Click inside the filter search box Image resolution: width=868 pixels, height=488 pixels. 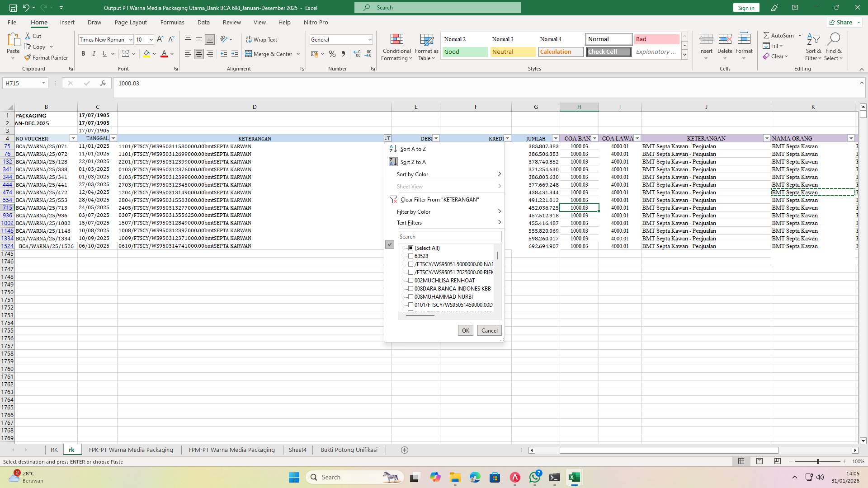[449, 236]
